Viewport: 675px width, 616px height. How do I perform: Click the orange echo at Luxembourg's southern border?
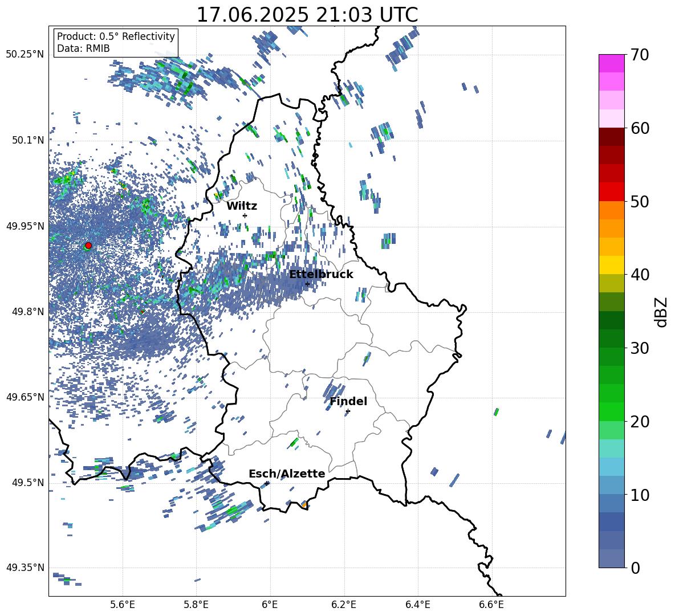pyautogui.click(x=304, y=504)
